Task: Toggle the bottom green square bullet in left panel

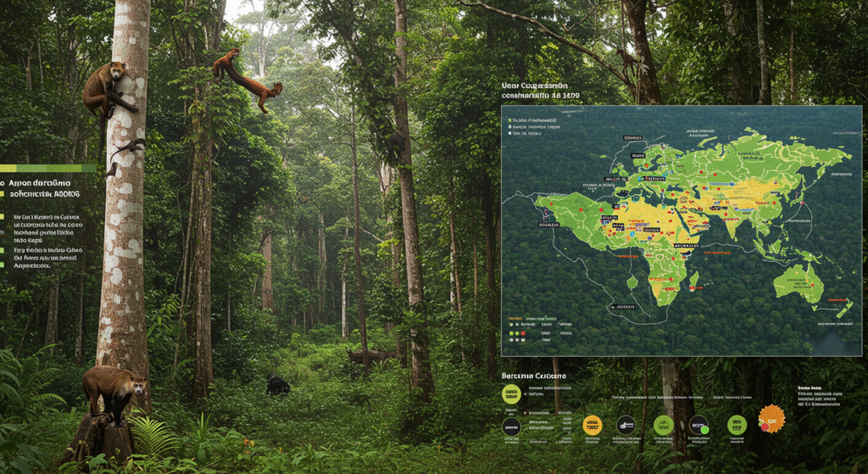Action: tap(3, 265)
